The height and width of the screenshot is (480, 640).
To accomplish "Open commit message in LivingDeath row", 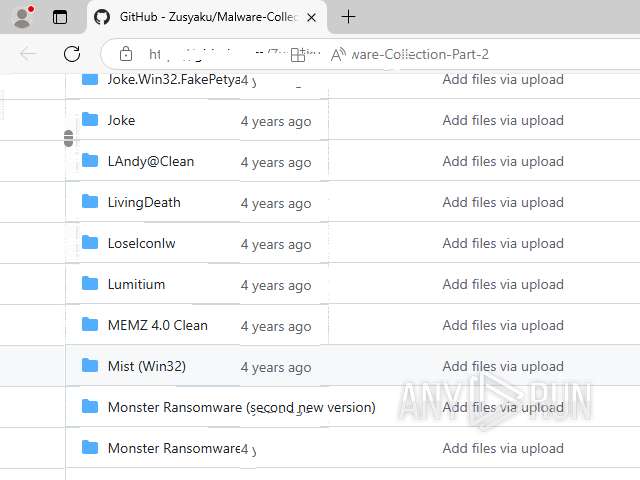I will coord(503,202).
